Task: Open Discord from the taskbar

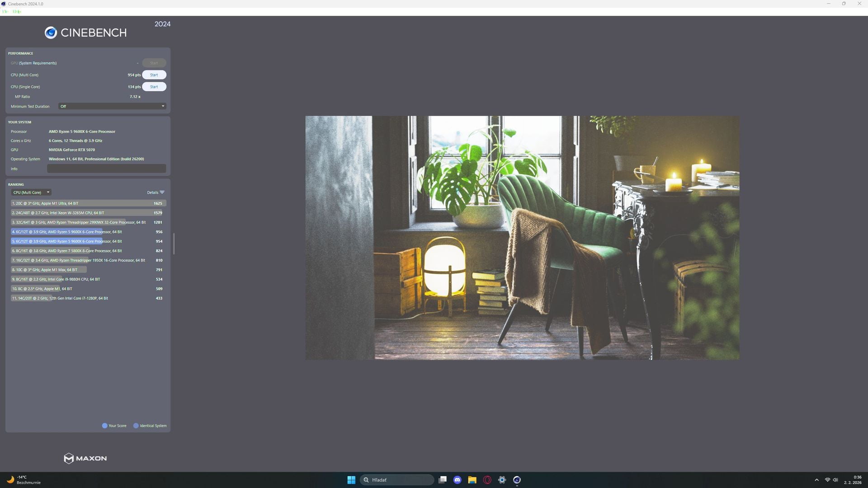Action: click(x=458, y=480)
